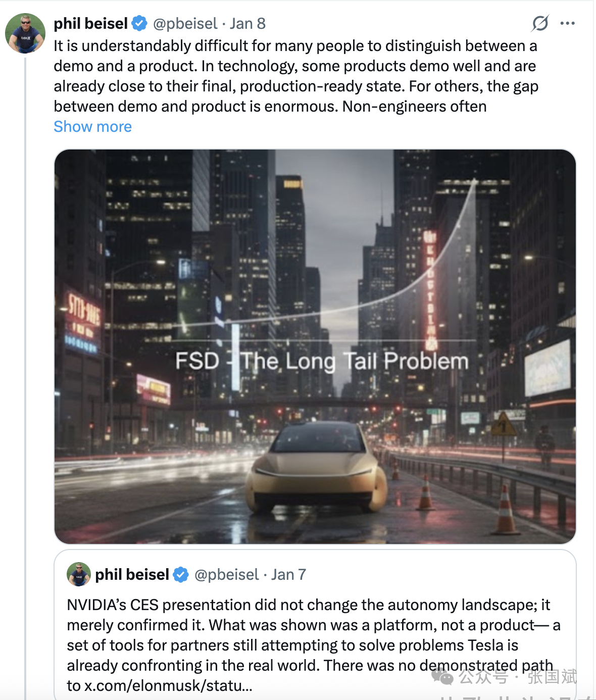Click phil beisel's profile avatar at top
The image size is (596, 700).
click(25, 33)
